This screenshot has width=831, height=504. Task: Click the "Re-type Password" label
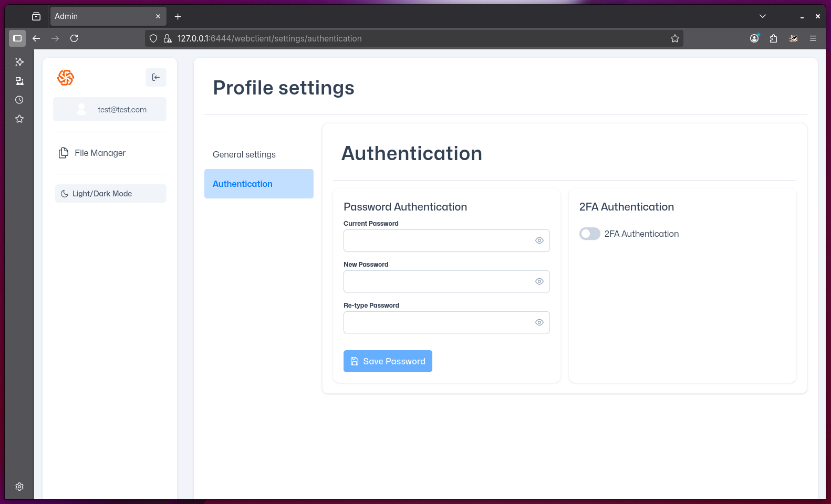click(x=371, y=306)
